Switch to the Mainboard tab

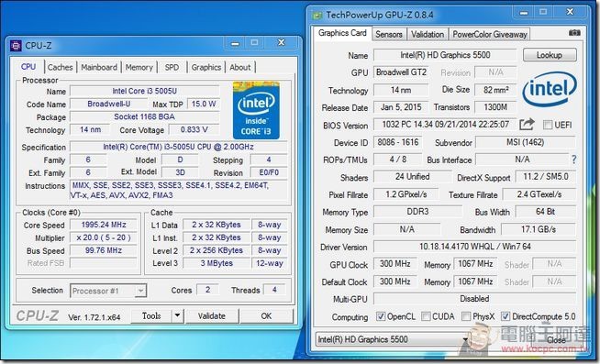click(99, 67)
